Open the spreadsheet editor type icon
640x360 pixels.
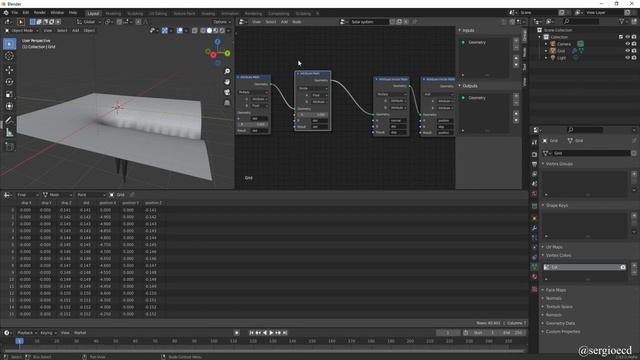[7, 195]
